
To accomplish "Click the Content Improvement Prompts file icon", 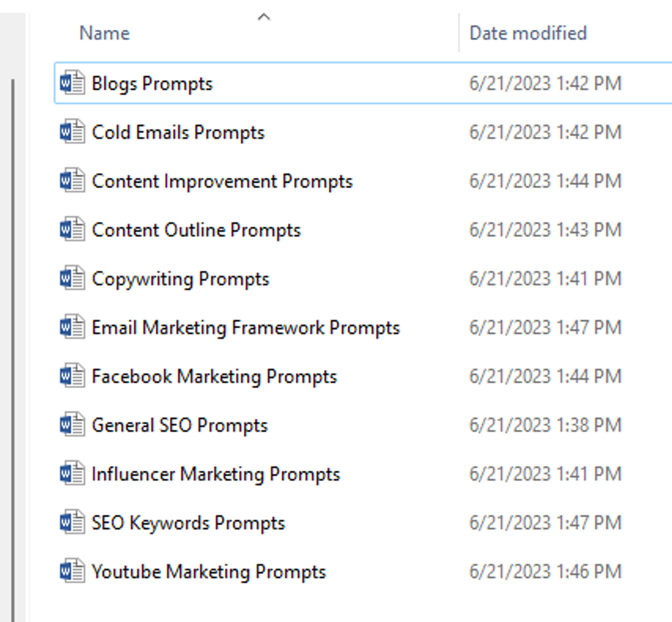I will pyautogui.click(x=72, y=181).
